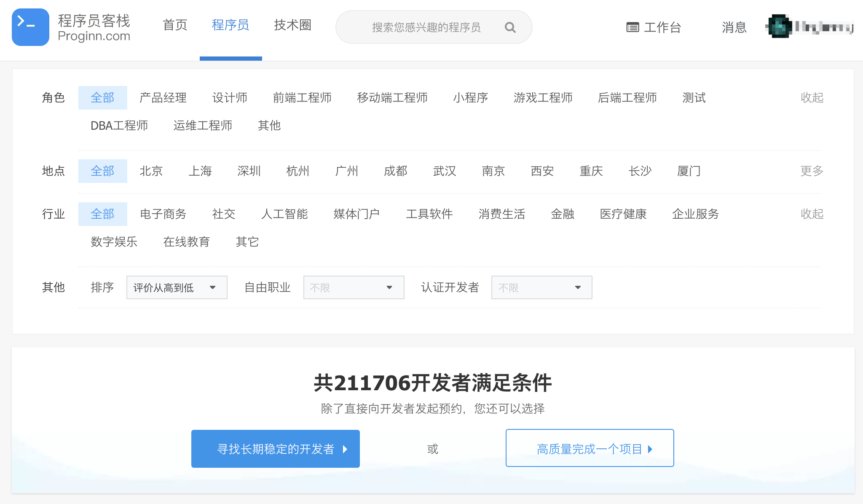Click the search magnifier icon

pos(510,27)
